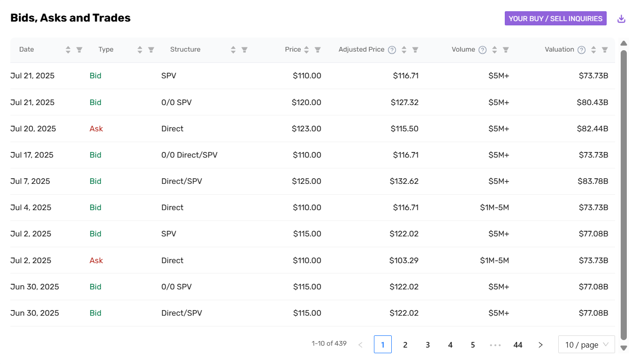This screenshot has width=639, height=364.
Task: Click the scrollbar up arrow
Action: pos(624,43)
